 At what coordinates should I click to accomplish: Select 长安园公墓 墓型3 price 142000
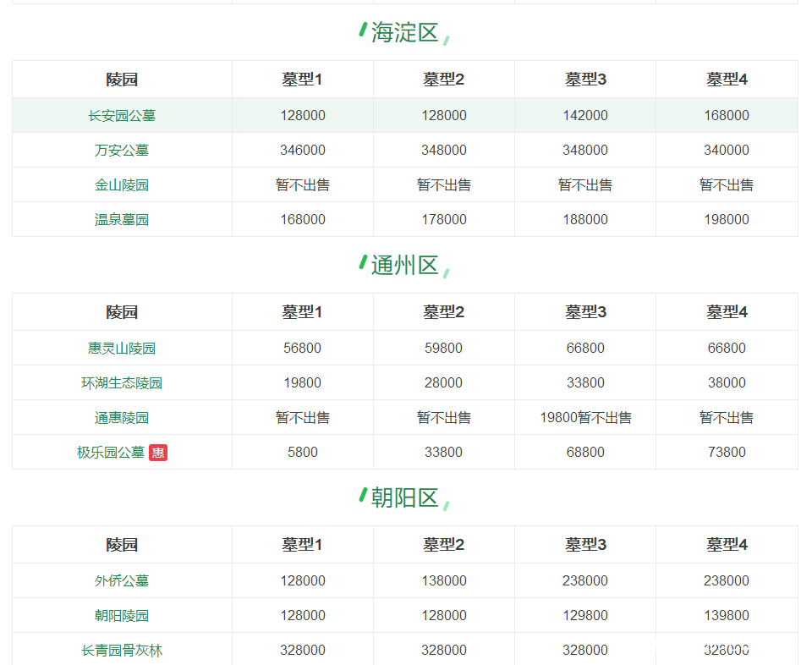click(585, 116)
